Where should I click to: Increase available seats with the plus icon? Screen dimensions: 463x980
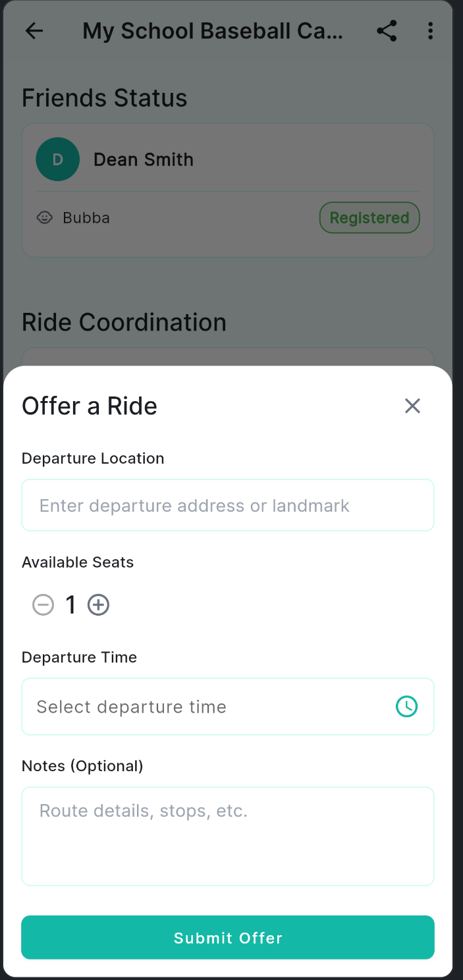[98, 604]
